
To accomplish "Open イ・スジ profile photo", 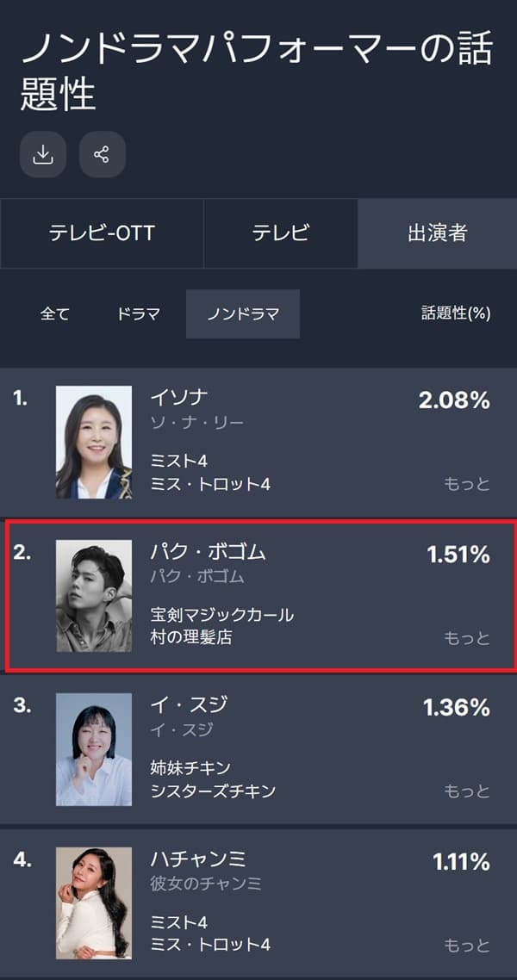I will click(94, 749).
